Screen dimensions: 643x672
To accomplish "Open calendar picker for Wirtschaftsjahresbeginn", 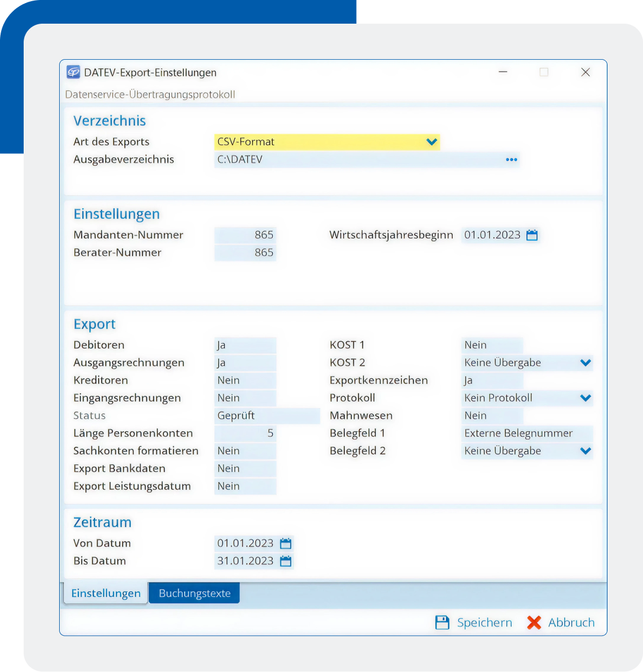I will click(532, 235).
